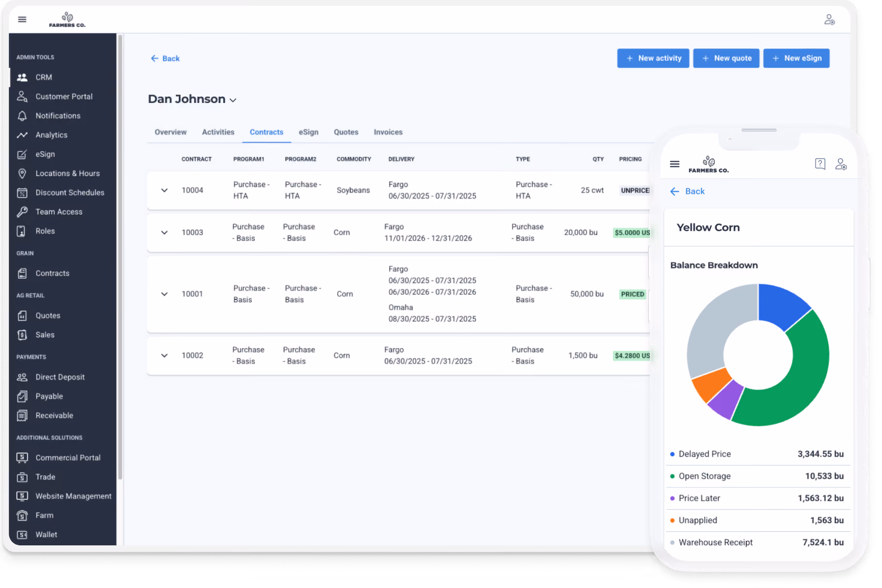Image resolution: width=882 pixels, height=588 pixels.
Task: Click the sidebar vertical scrollbar
Action: point(120,257)
